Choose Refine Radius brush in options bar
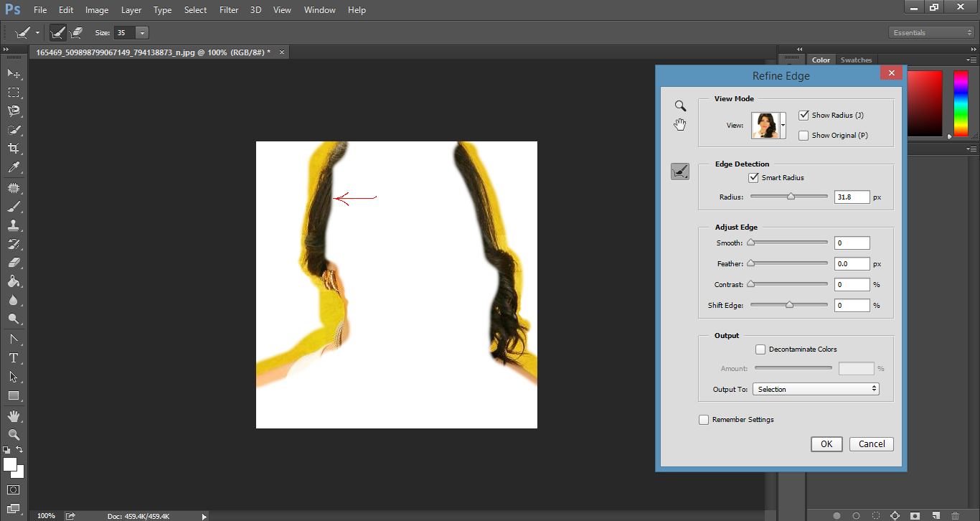 [x=57, y=32]
